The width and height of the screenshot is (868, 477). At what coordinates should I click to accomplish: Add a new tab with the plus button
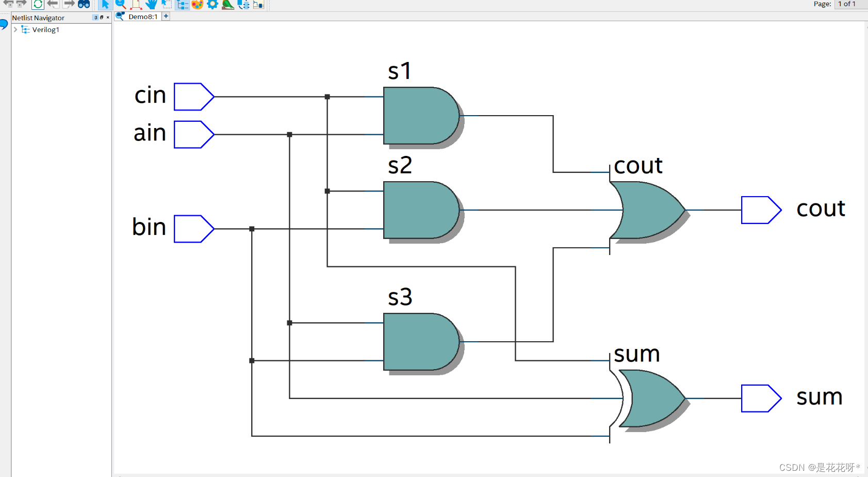(166, 16)
